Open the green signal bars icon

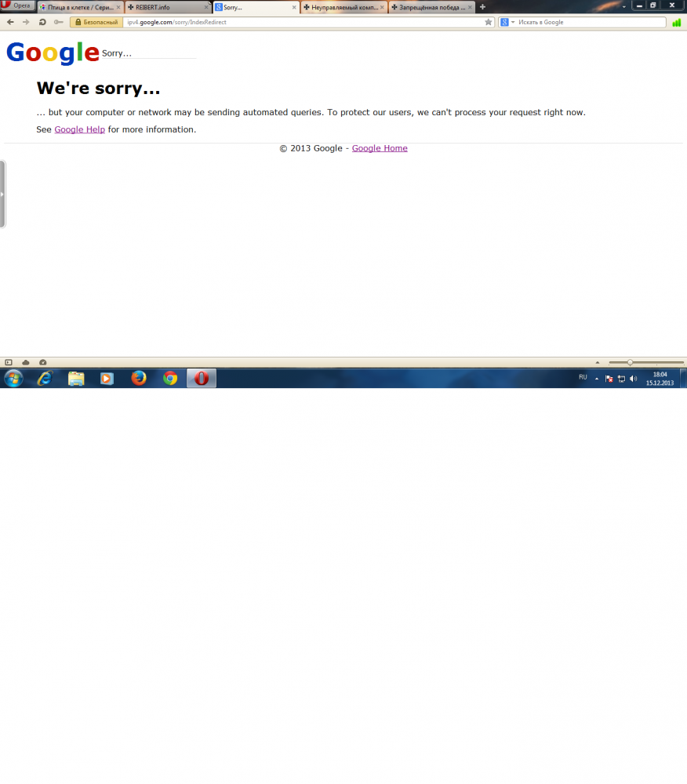(677, 23)
